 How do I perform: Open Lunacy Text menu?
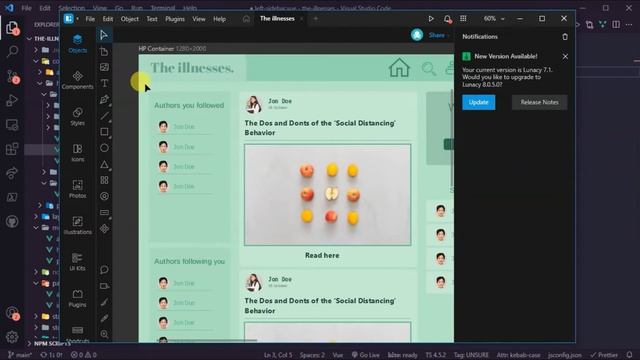152,19
